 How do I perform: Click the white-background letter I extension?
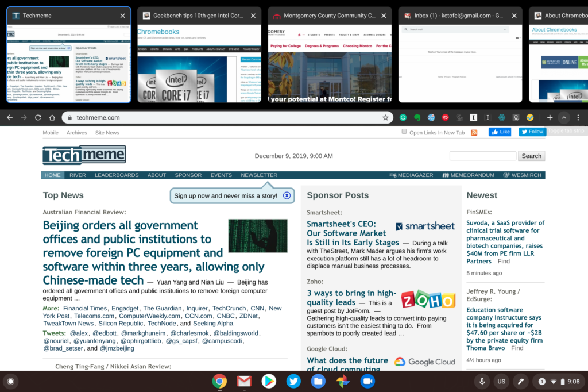click(x=474, y=117)
